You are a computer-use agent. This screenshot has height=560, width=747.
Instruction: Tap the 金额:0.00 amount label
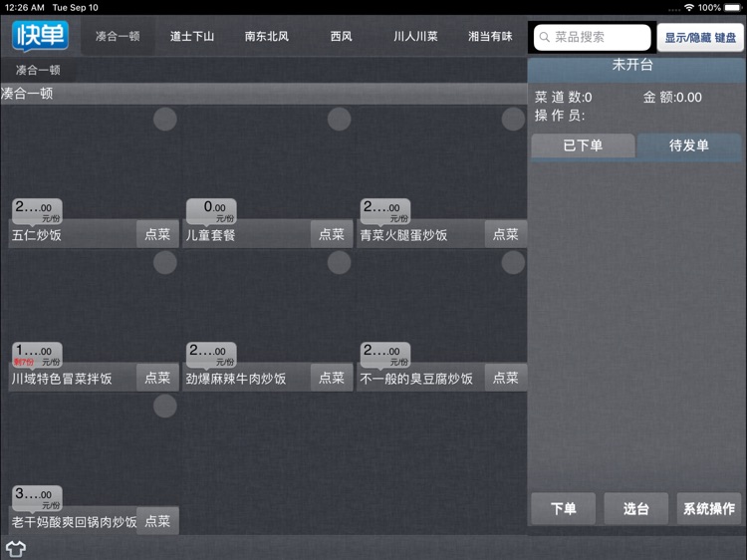click(x=672, y=98)
